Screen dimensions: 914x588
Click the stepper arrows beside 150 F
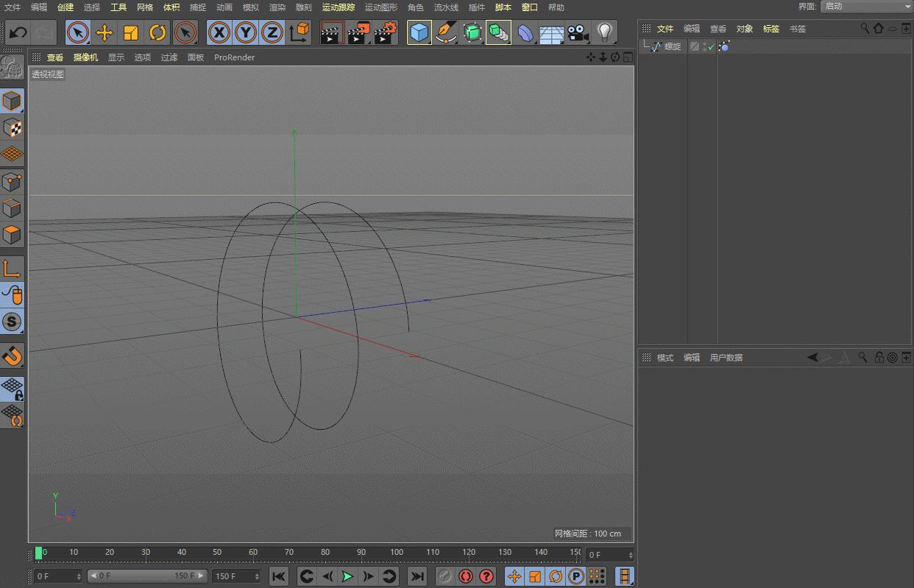tap(256, 576)
